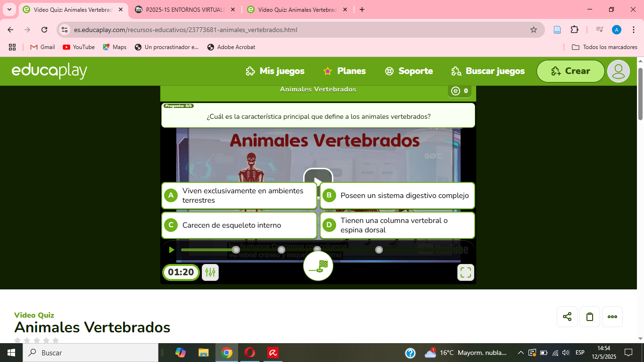Click the finish flag icon
Screen dimensions: 644x362
[318, 266]
